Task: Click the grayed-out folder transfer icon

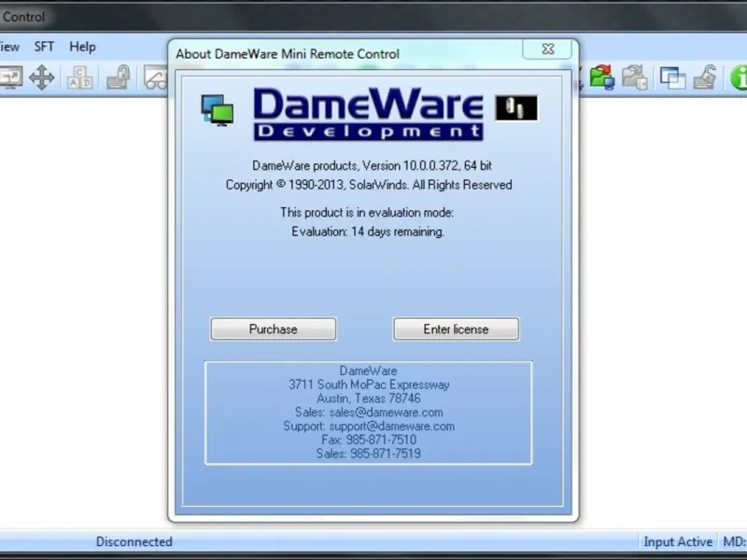Action: (635, 77)
